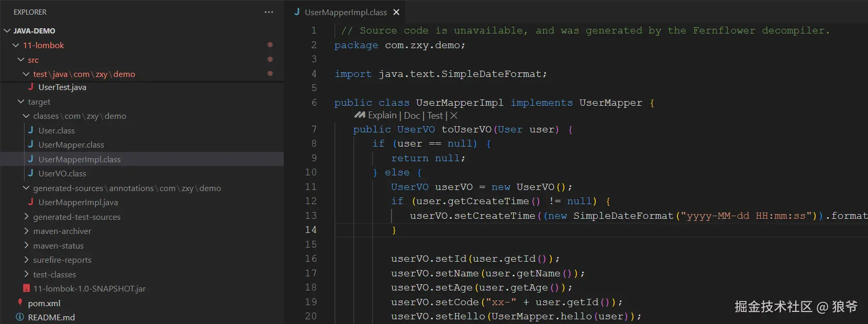Expand the maven-archiver folder

[26, 231]
